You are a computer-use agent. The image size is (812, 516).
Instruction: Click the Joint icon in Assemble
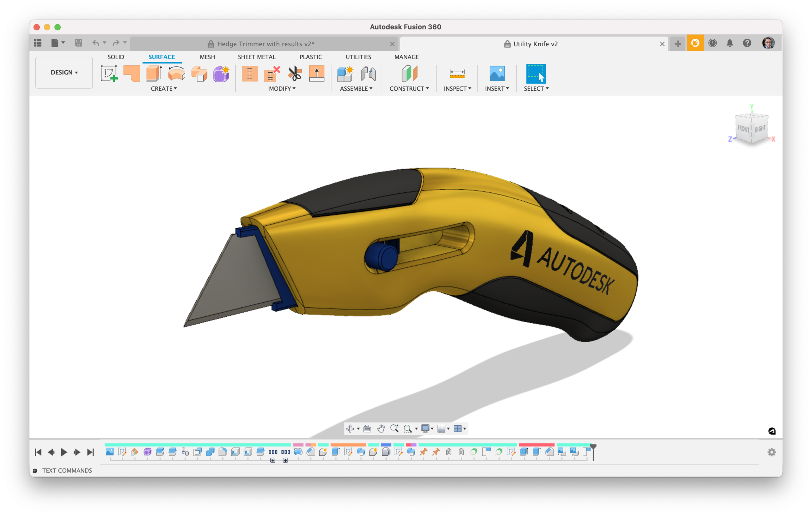point(368,74)
